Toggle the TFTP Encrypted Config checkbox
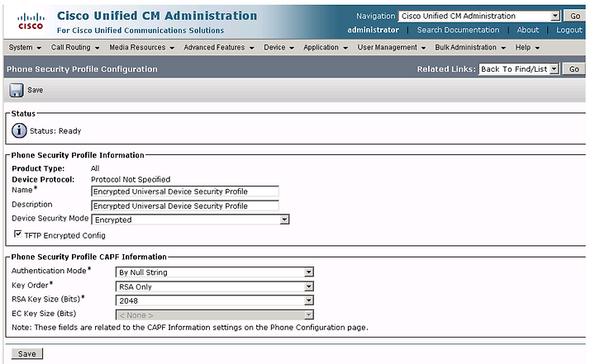Screen dimensions: 595x364 pyautogui.click(x=17, y=234)
